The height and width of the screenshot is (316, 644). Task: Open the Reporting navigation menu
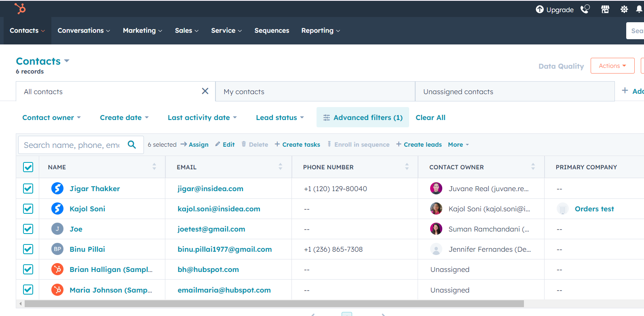coord(321,31)
